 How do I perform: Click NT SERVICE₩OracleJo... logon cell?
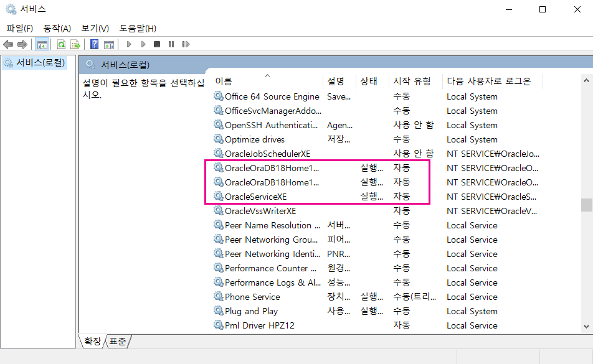(493, 154)
